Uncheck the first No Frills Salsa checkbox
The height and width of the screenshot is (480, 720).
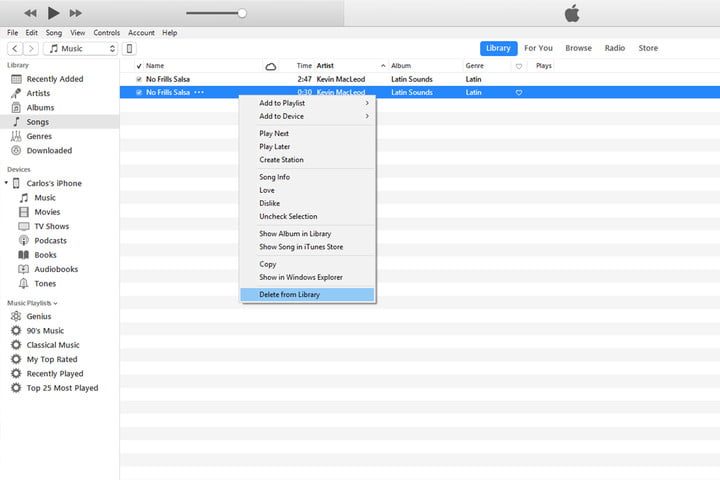[x=139, y=79]
